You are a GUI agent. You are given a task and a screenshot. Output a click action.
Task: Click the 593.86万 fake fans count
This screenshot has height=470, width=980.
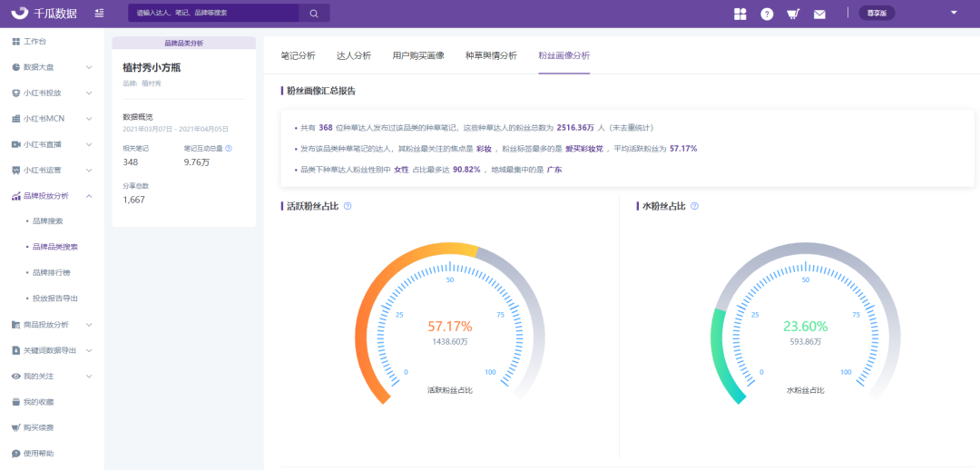point(806,342)
